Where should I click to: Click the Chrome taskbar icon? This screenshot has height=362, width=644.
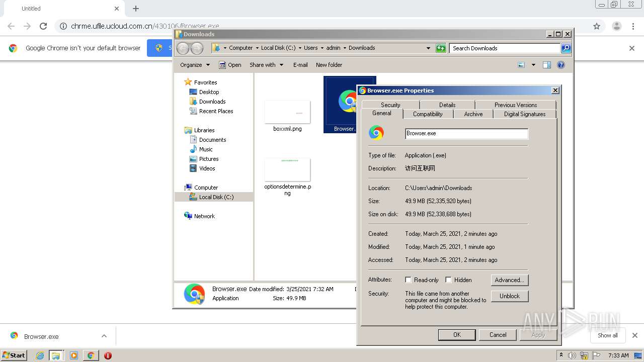point(91,355)
